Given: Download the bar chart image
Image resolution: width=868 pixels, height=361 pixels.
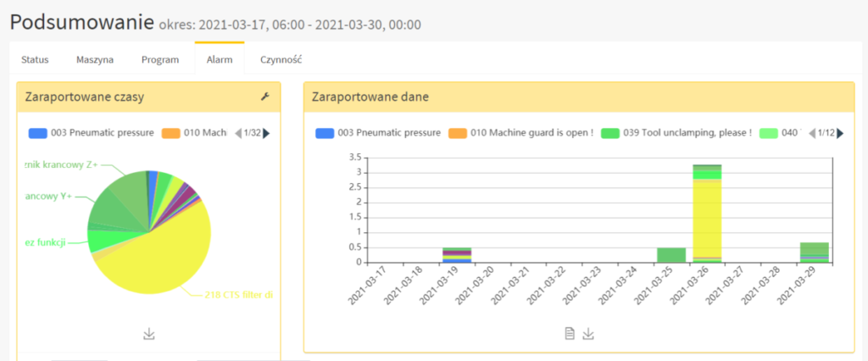Looking at the screenshot, I should coord(588,333).
